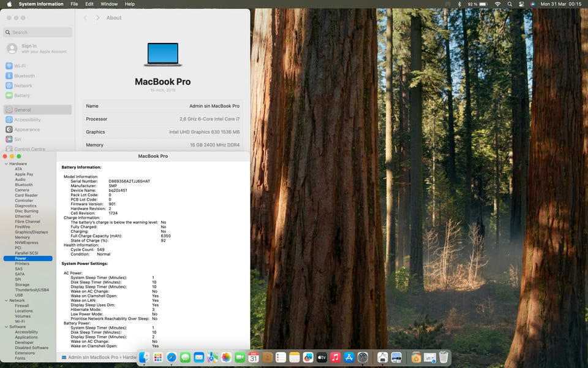The image size is (588, 368).
Task: Open the Help menu
Action: click(130, 4)
